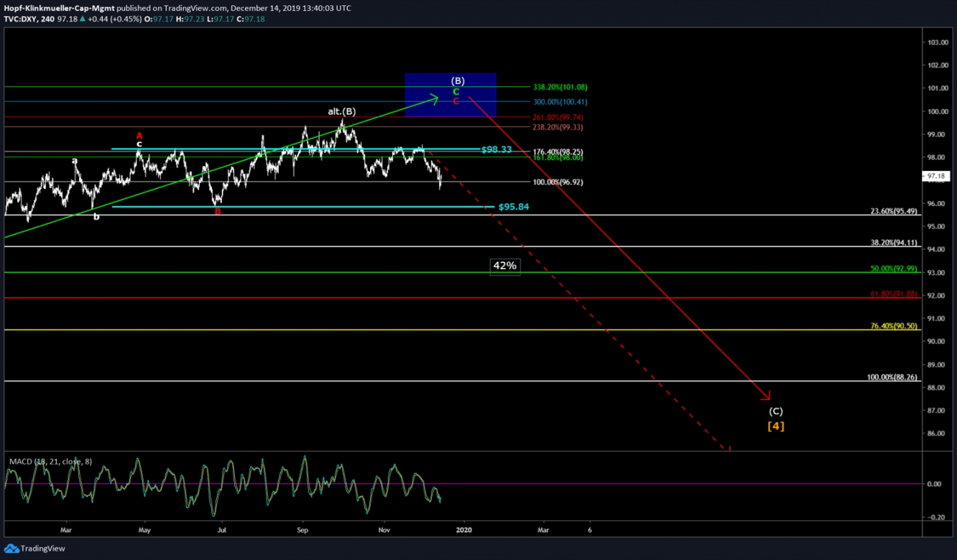Screen dimensions: 957x560
Task: Select the boxed 42% annotation
Action: pos(504,266)
